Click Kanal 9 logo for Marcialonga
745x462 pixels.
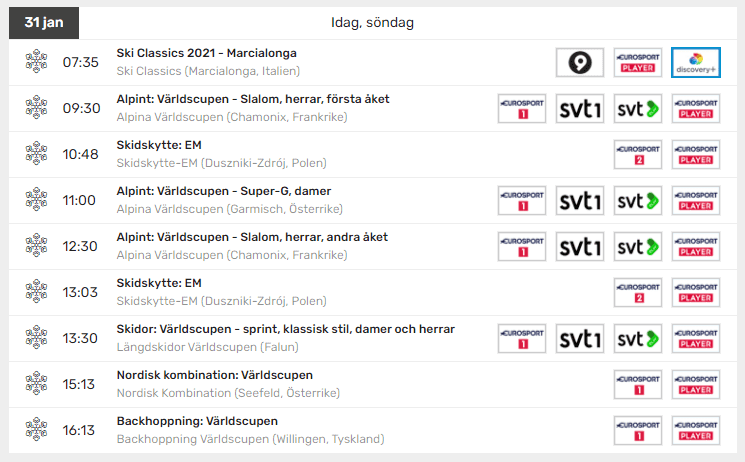pyautogui.click(x=580, y=62)
